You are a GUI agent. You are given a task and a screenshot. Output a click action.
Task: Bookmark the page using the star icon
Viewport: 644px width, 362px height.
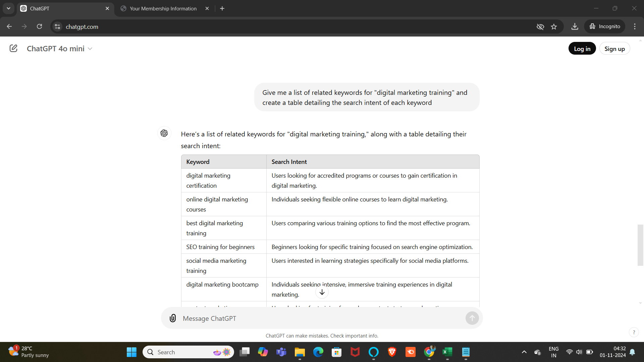click(554, 26)
